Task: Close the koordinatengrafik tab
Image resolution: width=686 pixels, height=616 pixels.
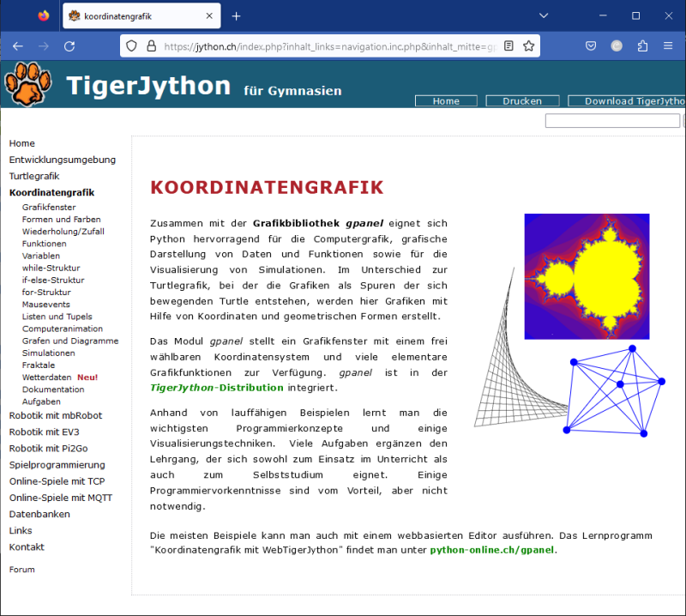Action: click(x=209, y=16)
